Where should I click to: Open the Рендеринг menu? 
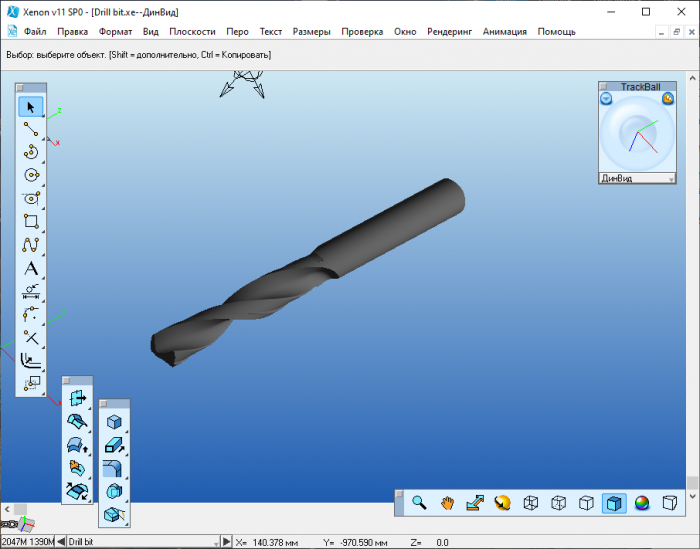point(449,32)
